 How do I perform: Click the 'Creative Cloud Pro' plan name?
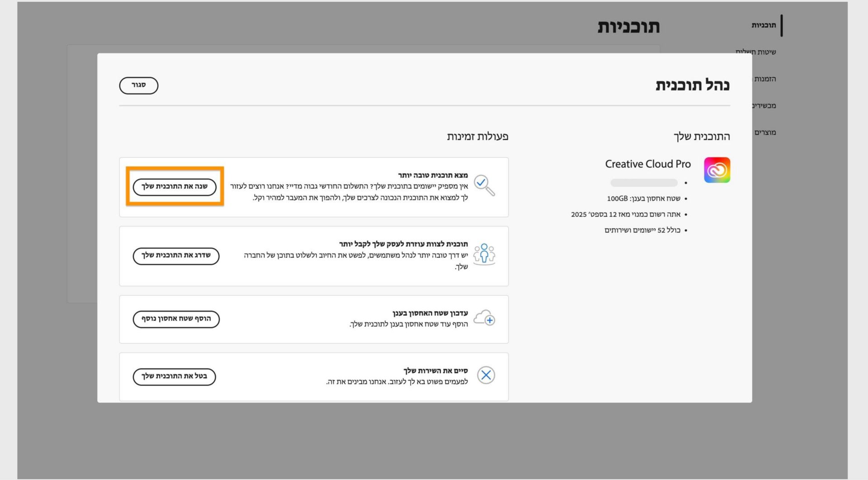click(x=647, y=164)
